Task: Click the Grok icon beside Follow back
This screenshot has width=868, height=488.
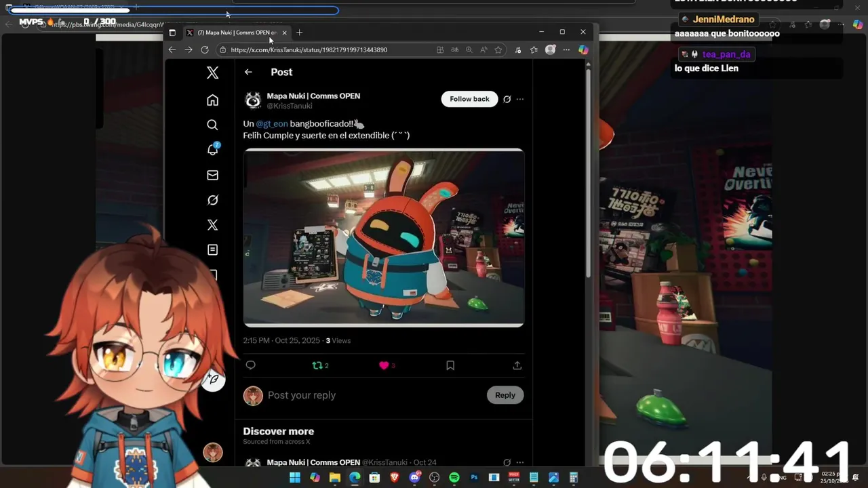Action: coord(507,99)
